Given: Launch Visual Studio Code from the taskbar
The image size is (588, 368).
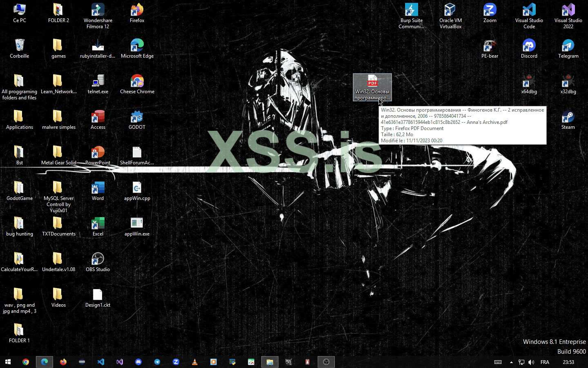Looking at the screenshot, I should [101, 362].
